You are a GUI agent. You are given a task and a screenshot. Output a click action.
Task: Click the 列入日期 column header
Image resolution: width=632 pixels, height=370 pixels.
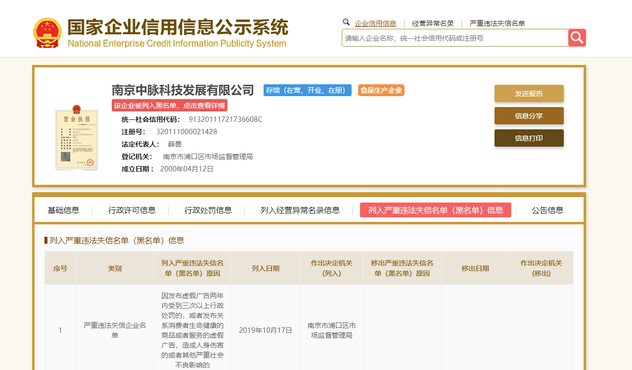click(266, 268)
